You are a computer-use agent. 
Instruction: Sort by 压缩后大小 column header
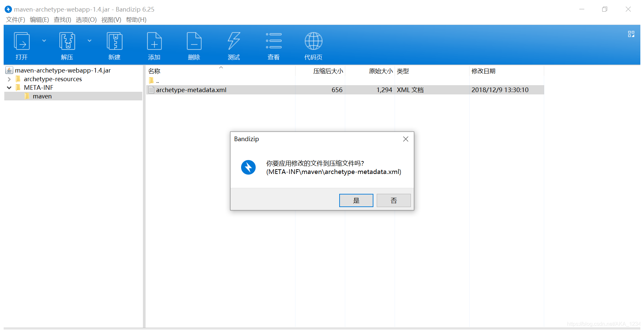coord(328,71)
